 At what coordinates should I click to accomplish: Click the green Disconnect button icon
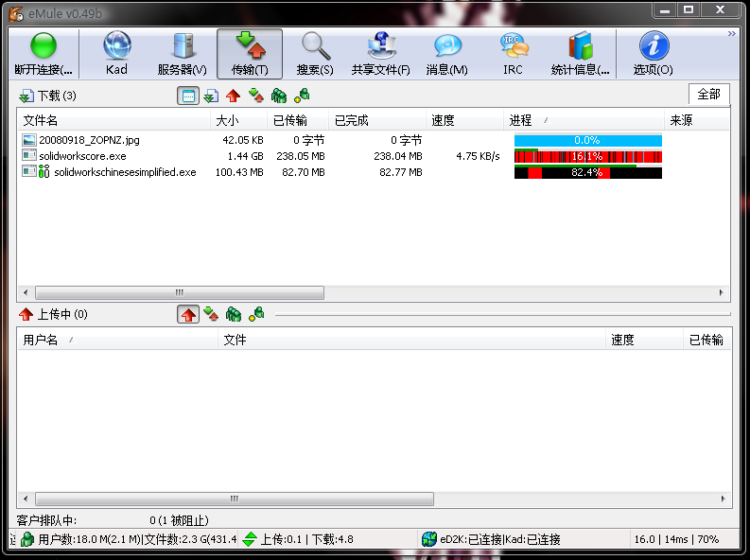pyautogui.click(x=44, y=46)
